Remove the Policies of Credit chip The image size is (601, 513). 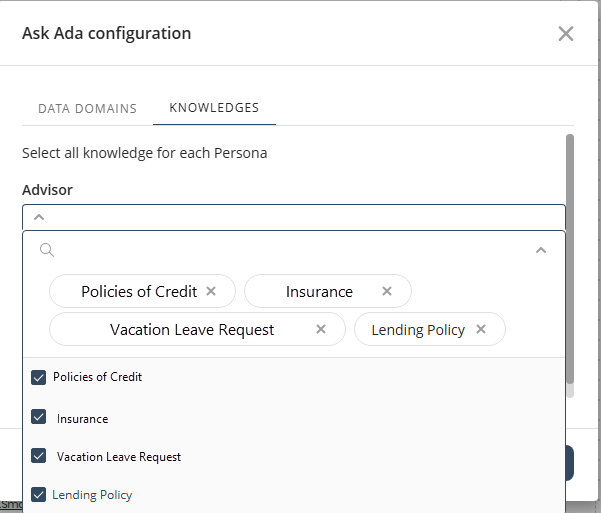[x=211, y=291]
